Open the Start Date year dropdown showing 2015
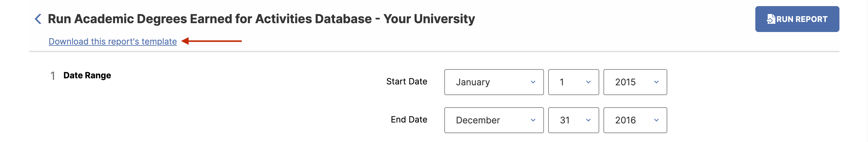The image size is (868, 142). [635, 82]
